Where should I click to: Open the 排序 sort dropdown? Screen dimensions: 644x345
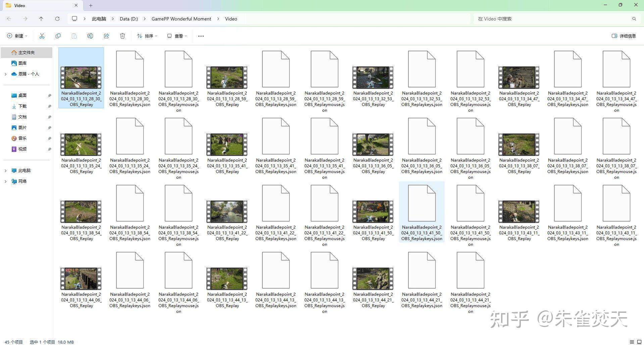click(x=147, y=36)
